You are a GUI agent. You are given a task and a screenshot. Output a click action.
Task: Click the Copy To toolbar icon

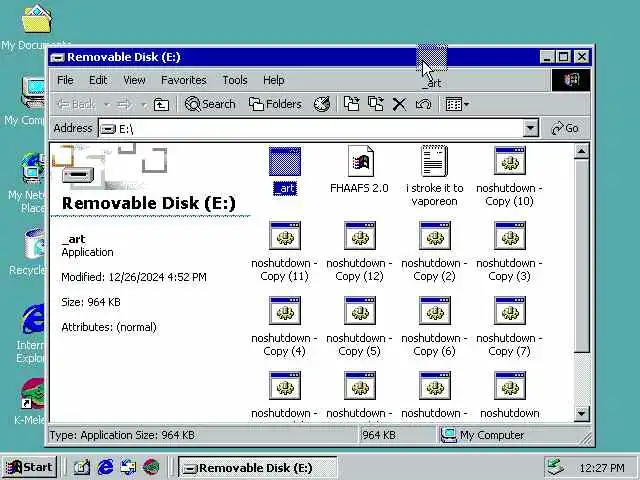click(x=376, y=104)
